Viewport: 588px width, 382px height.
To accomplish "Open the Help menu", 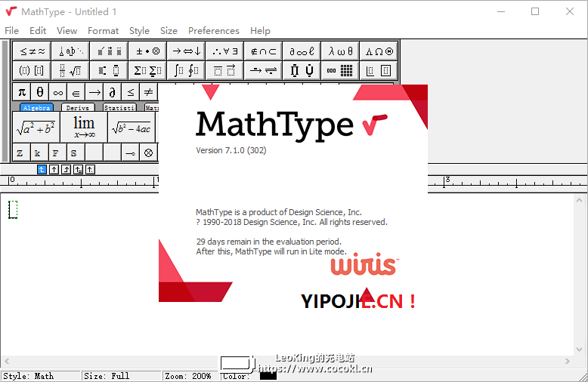I will point(260,31).
